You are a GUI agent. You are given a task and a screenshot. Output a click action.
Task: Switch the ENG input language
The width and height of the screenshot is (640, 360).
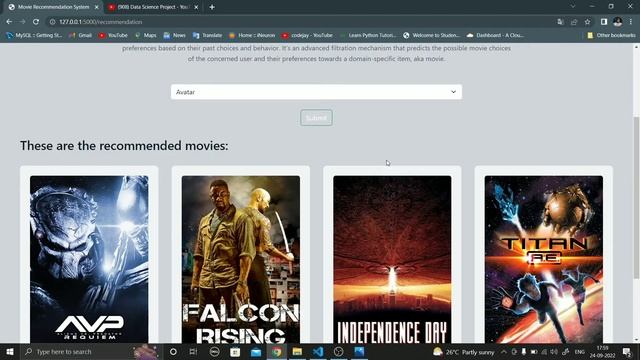[580, 351]
